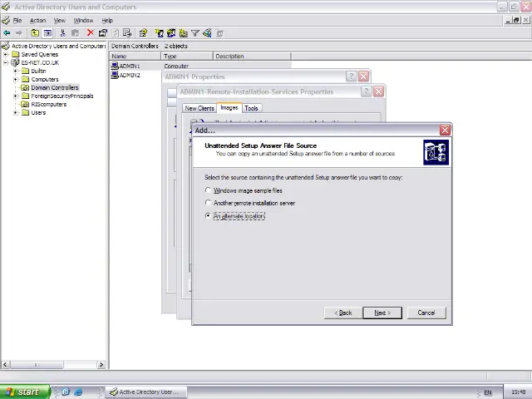Click the Create new organizational unit icon

pyautogui.click(x=184, y=33)
